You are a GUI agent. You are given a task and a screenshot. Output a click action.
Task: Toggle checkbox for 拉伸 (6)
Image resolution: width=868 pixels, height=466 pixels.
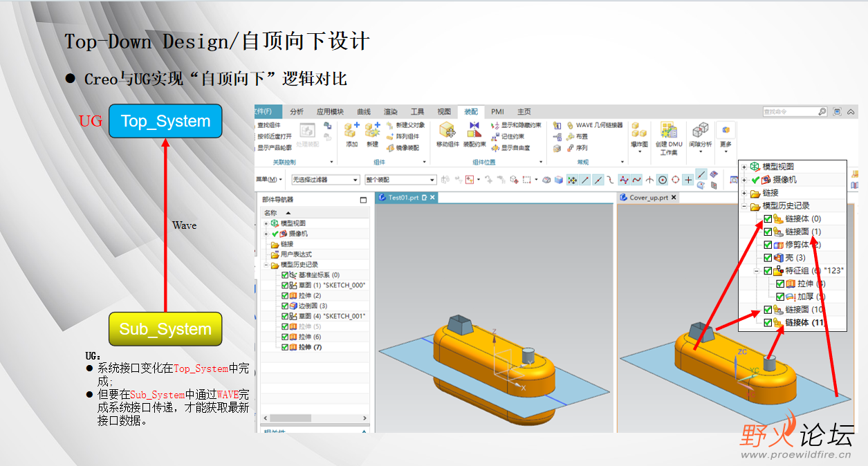click(285, 337)
